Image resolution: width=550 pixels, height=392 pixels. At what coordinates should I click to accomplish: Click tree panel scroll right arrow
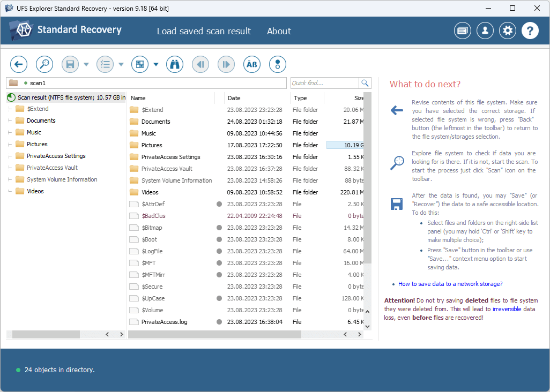121,335
